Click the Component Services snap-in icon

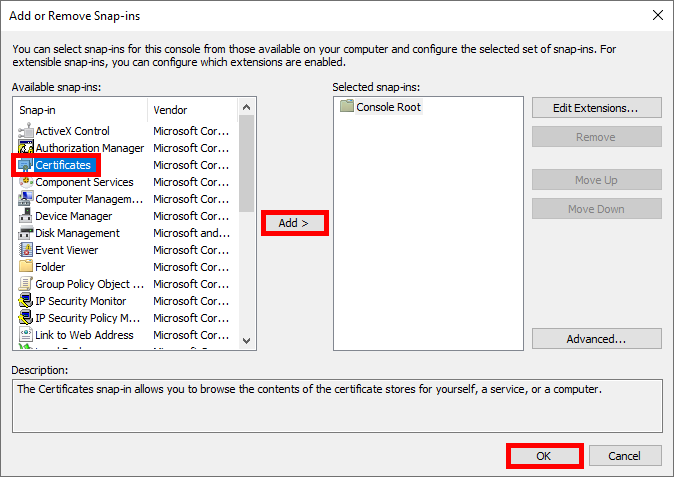click(26, 182)
